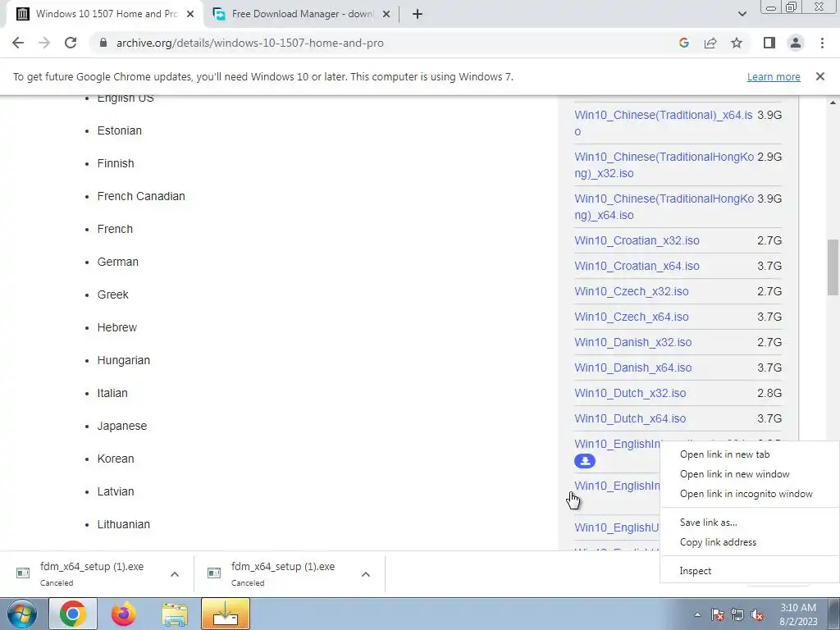Viewport: 840px width, 630px height.
Task: Open File Explorer from taskbar
Action: 176,614
